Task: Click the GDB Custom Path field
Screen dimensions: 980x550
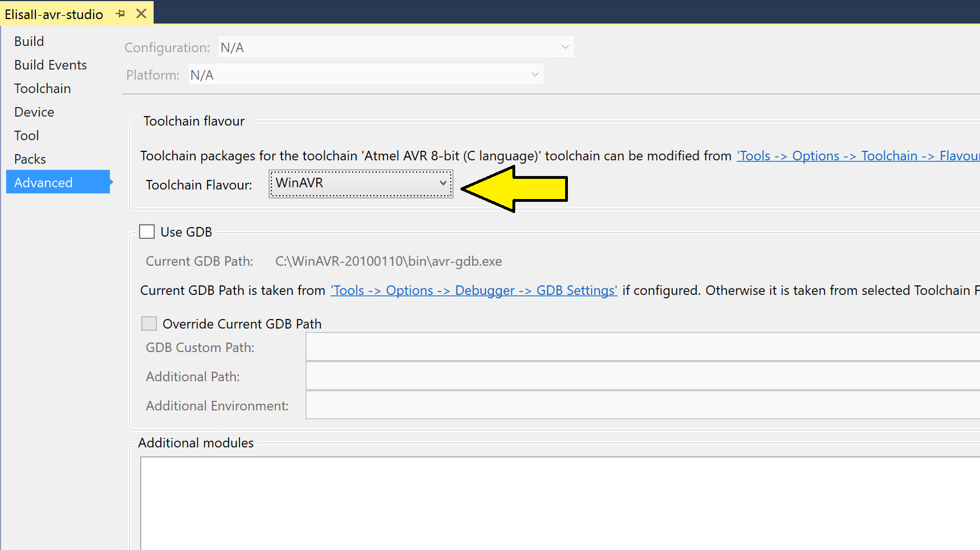Action: 642,347
